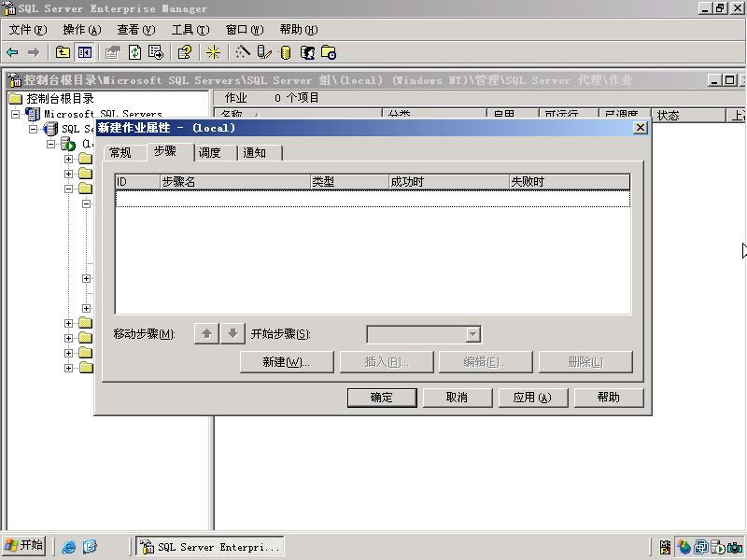The image size is (747, 560).
Task: Click the Windows 开始 start button
Action: coord(24,546)
